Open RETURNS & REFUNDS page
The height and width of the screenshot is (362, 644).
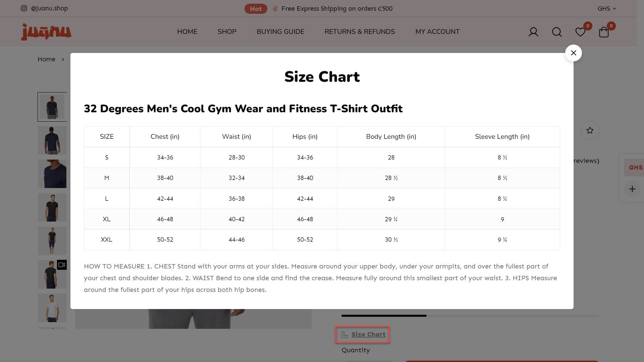pos(360,32)
